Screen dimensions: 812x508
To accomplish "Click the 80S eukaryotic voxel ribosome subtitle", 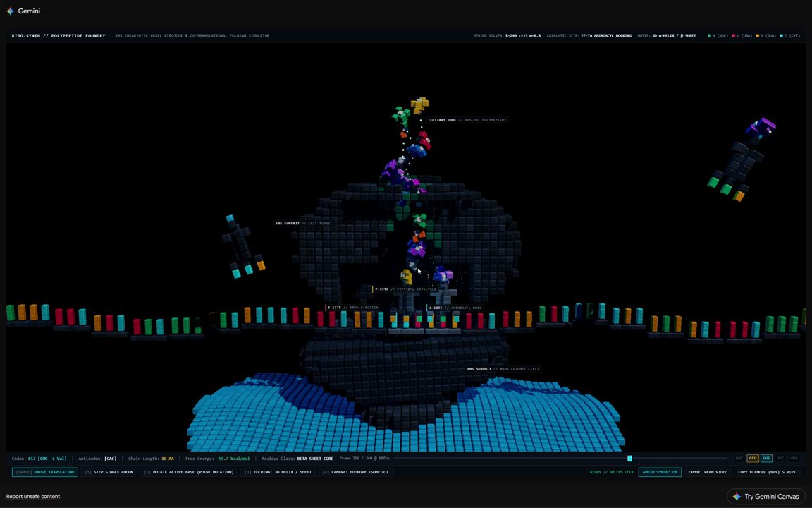I will click(192, 36).
